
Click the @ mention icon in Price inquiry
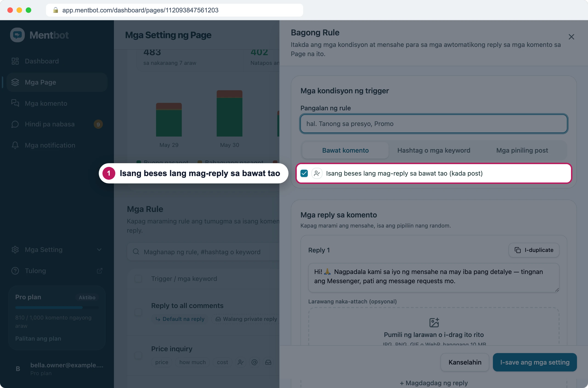[254, 362]
